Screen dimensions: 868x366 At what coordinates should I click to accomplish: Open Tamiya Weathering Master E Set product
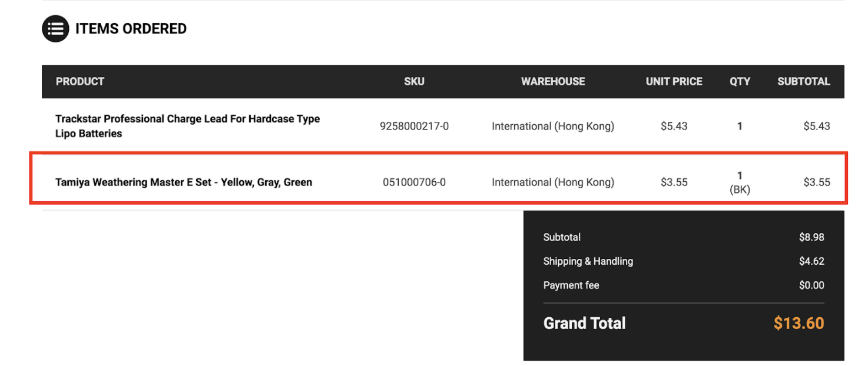184,182
